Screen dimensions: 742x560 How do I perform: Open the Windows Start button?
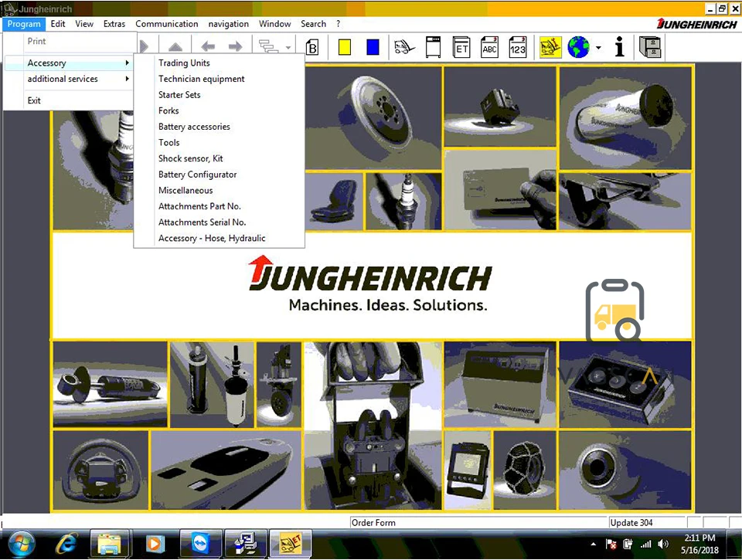(x=22, y=545)
